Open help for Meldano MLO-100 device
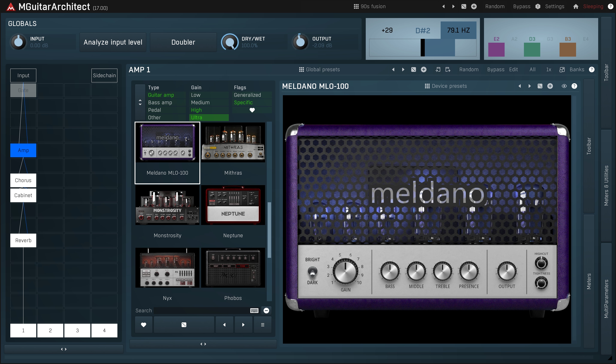 coord(574,86)
